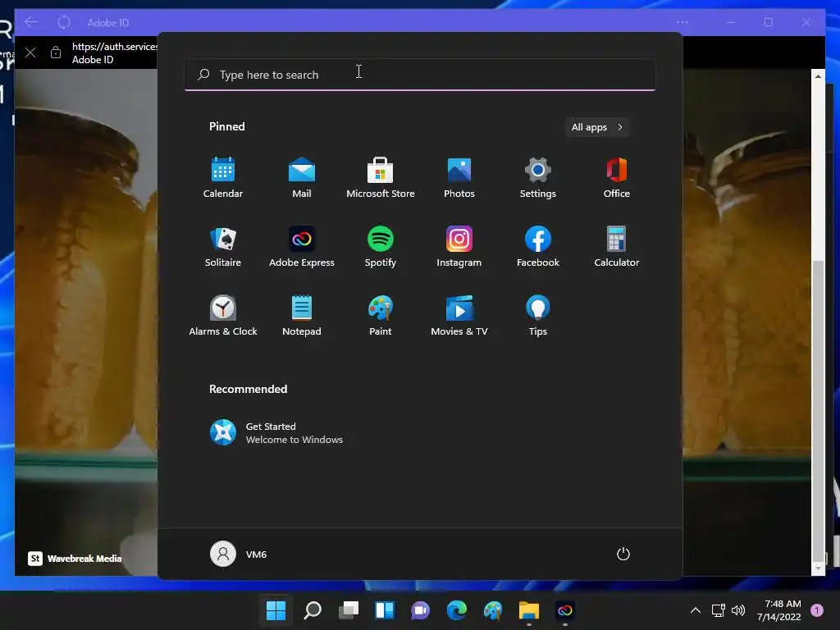
Task: Open the Adobe ID window more options
Action: coord(682,22)
